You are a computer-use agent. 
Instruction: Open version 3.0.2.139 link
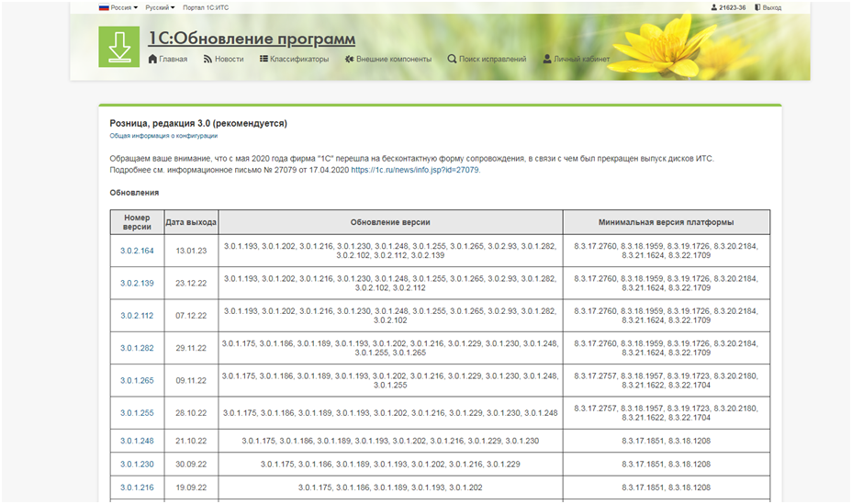tap(137, 283)
